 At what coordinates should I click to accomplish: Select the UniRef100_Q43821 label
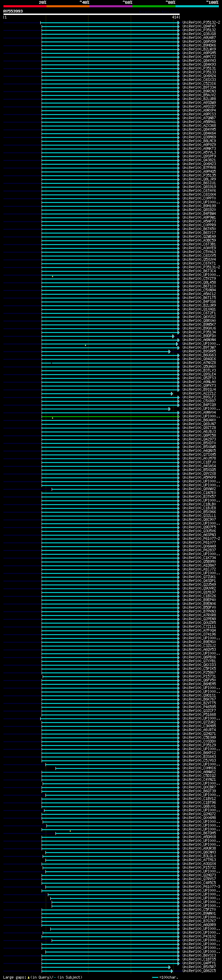point(199,160)
